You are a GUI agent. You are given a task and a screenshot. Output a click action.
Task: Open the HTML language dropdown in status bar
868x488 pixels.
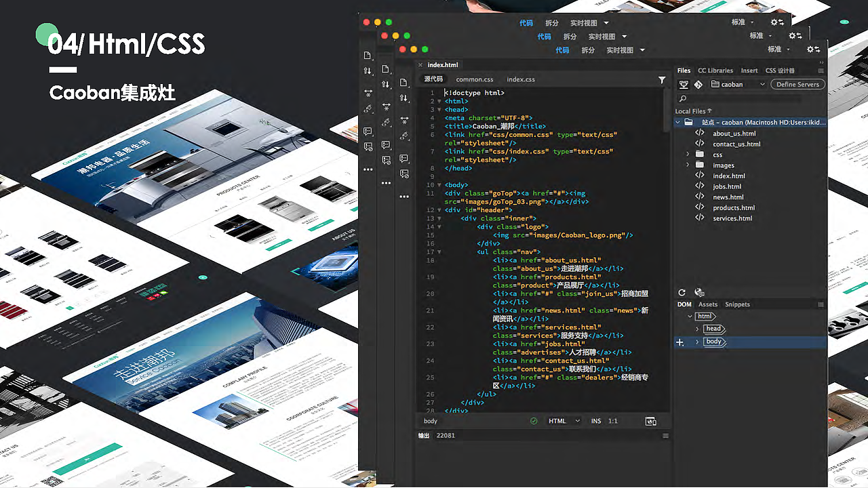coord(564,421)
